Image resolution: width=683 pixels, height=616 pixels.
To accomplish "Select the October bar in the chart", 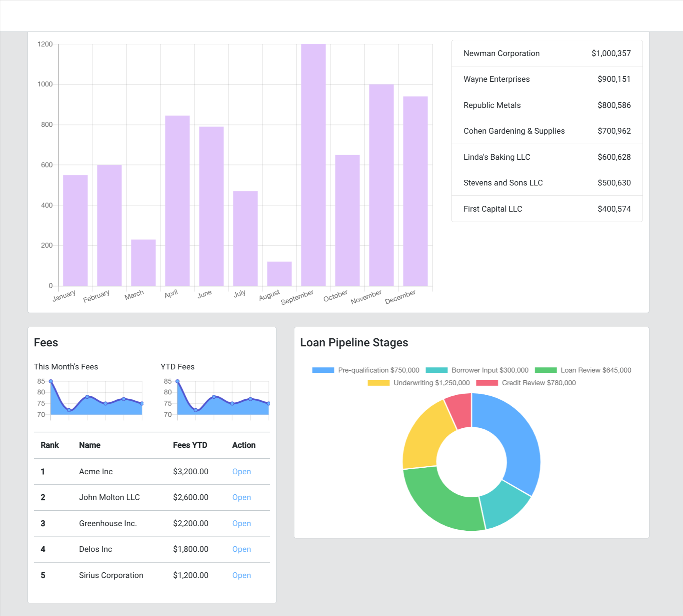I will tap(347, 220).
